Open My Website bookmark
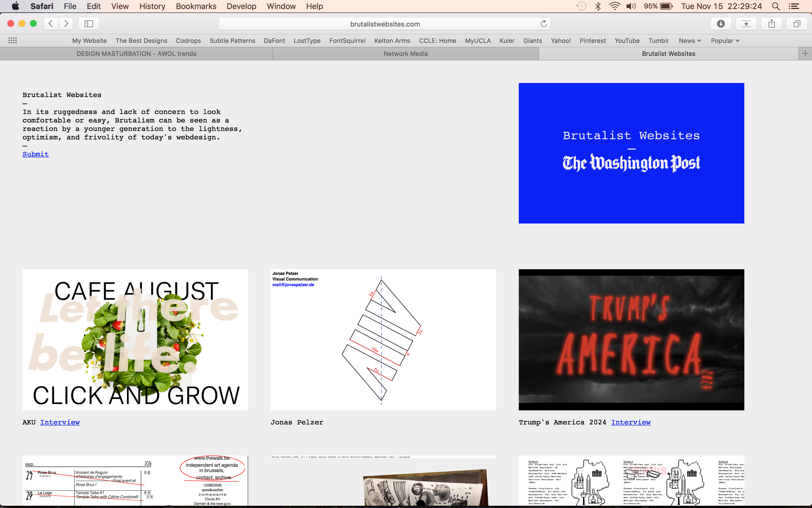This screenshot has width=812, height=508. [89, 41]
